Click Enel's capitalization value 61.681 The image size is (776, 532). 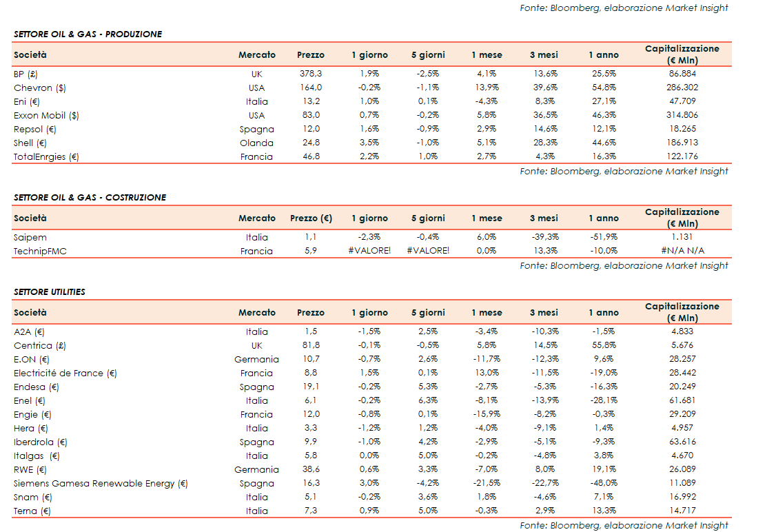[x=682, y=400]
